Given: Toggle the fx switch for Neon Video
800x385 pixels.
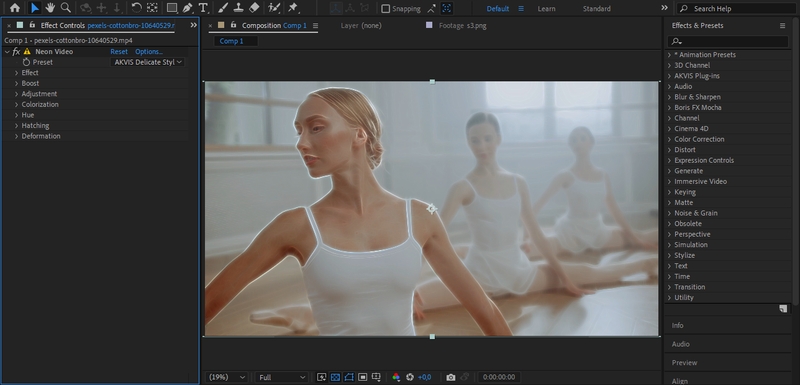Looking at the screenshot, I should (x=16, y=52).
